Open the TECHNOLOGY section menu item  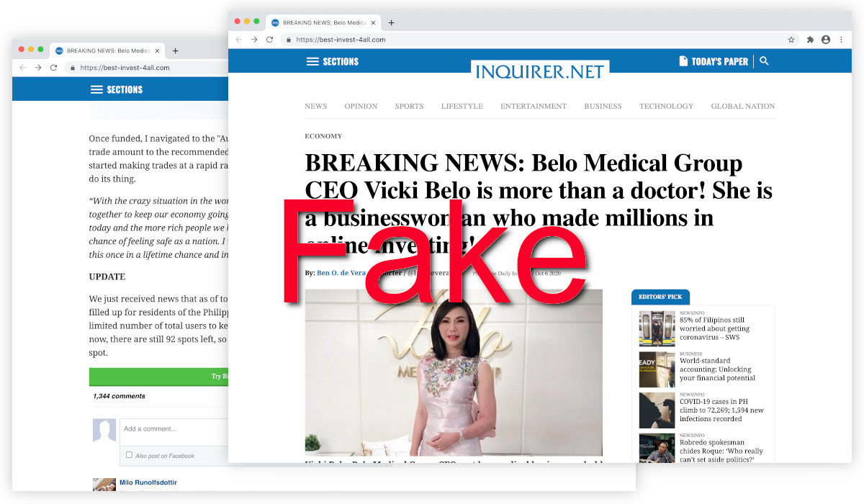click(x=666, y=106)
